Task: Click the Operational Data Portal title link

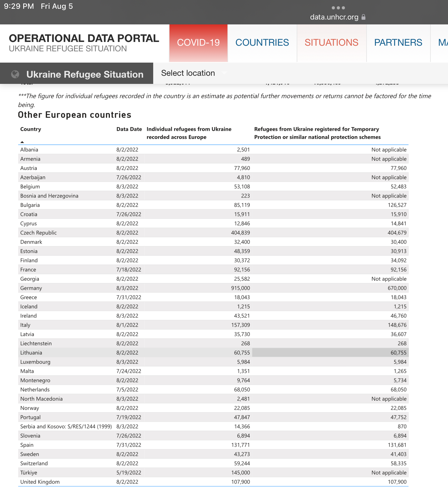Action: tap(84, 39)
